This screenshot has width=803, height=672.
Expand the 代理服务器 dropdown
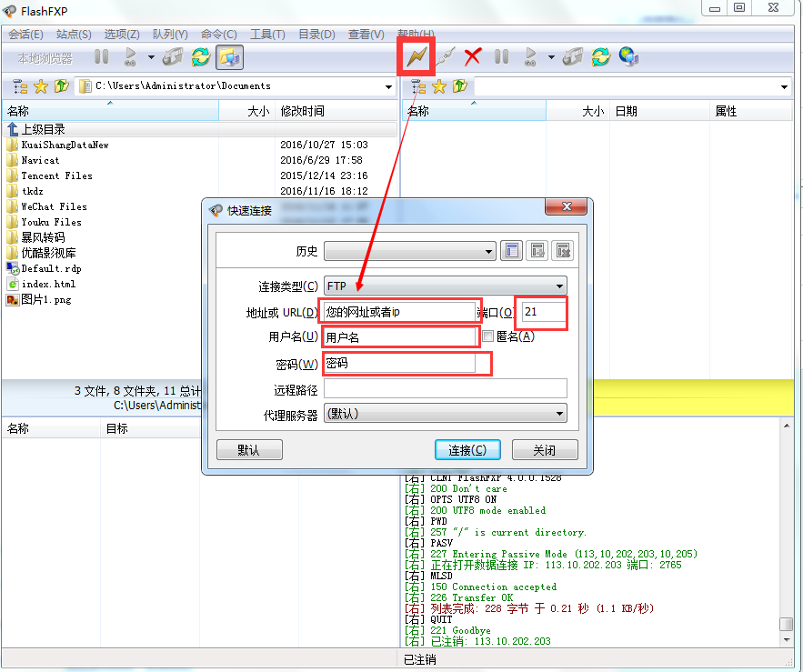[x=559, y=414]
